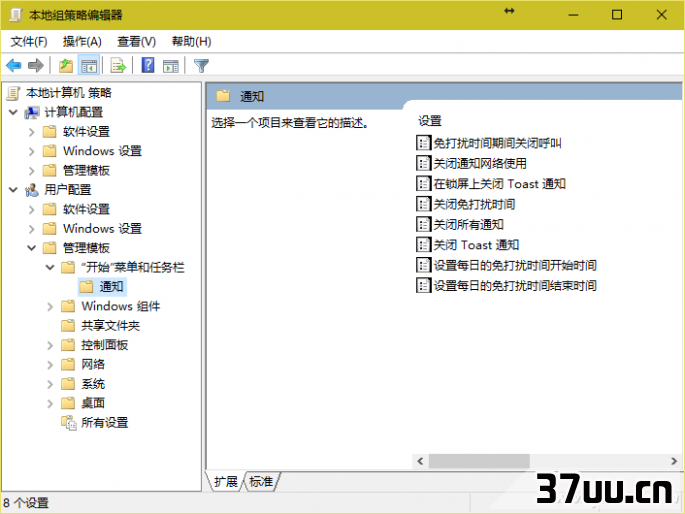Click the 用户配置 user icon

[x=32, y=190]
